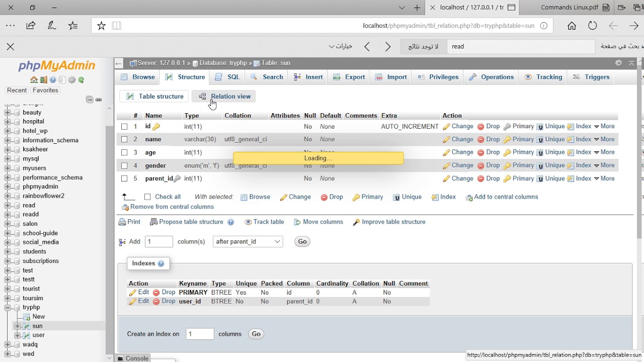644x362 pixels.
Task: Click the Recent button in sidebar
Action: tap(17, 90)
